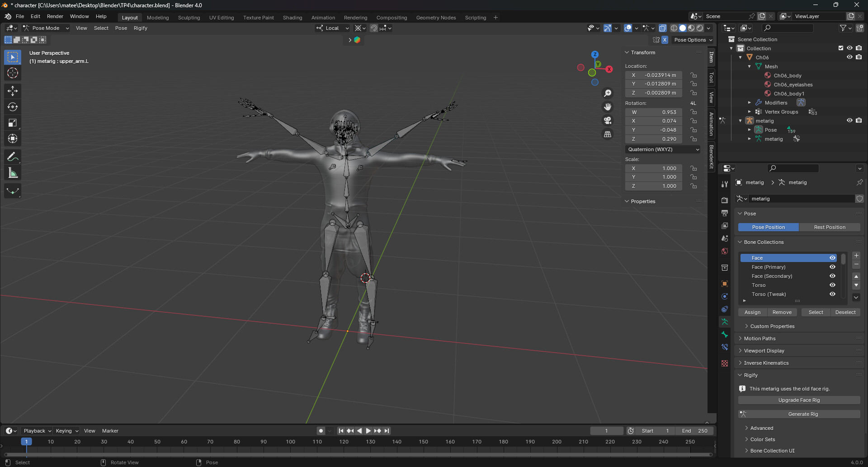Switch to the Shading workspace tab
868x467 pixels.
point(292,18)
